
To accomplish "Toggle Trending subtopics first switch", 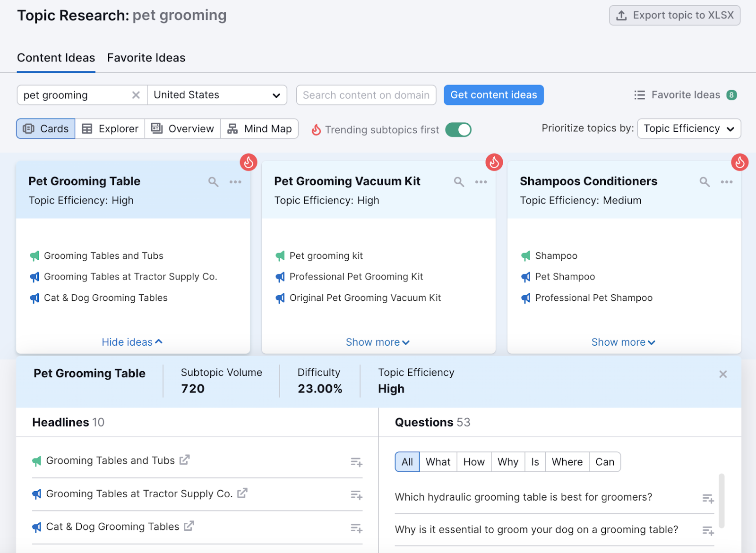I will (458, 129).
